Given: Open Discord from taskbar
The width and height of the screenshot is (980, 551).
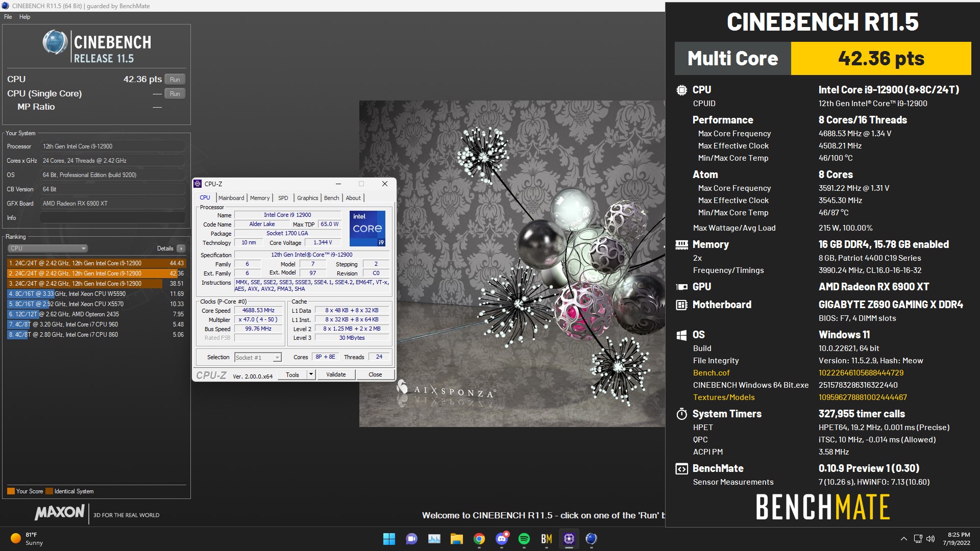Looking at the screenshot, I should coord(502,539).
